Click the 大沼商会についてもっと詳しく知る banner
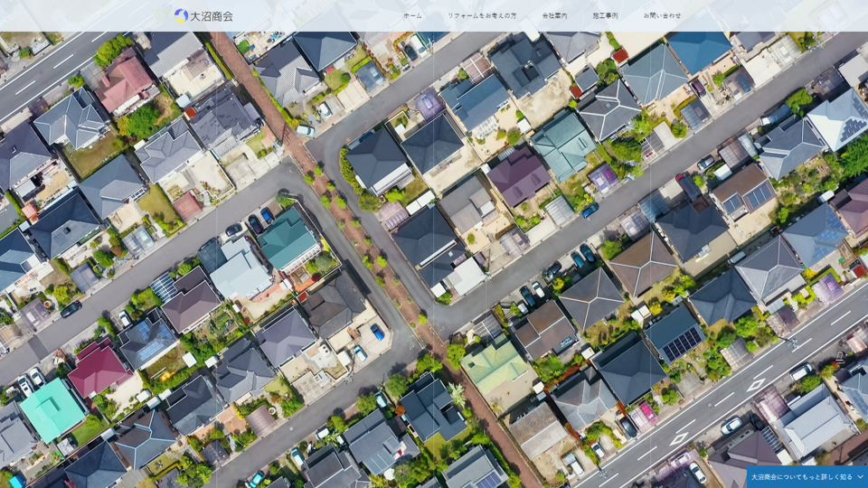This screenshot has height=488, width=868. tap(801, 476)
